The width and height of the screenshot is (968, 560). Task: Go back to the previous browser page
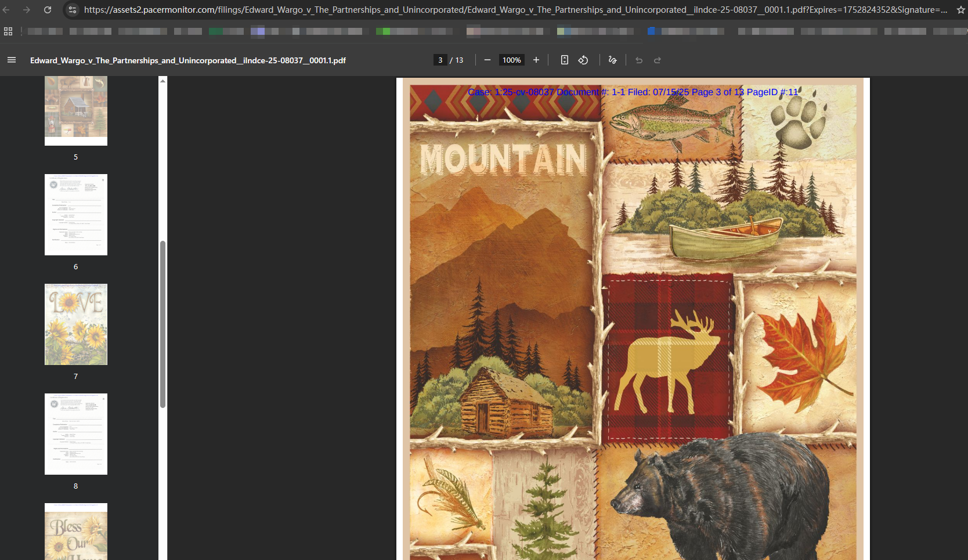pos(6,10)
